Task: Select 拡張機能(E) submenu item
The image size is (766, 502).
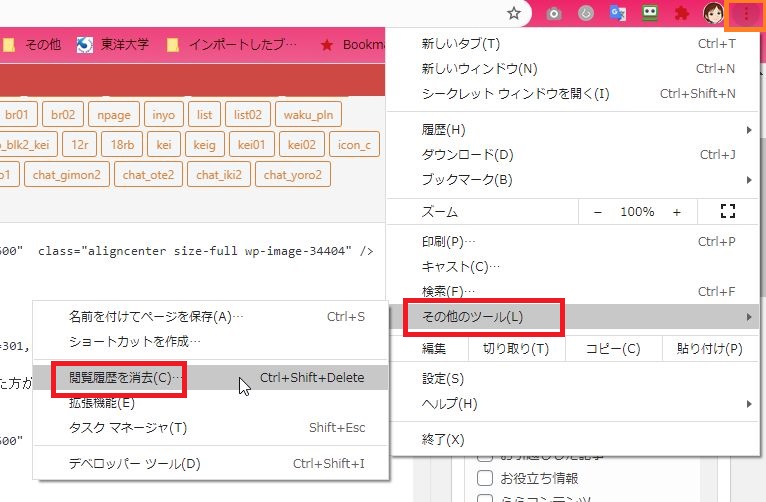Action: click(x=211, y=403)
